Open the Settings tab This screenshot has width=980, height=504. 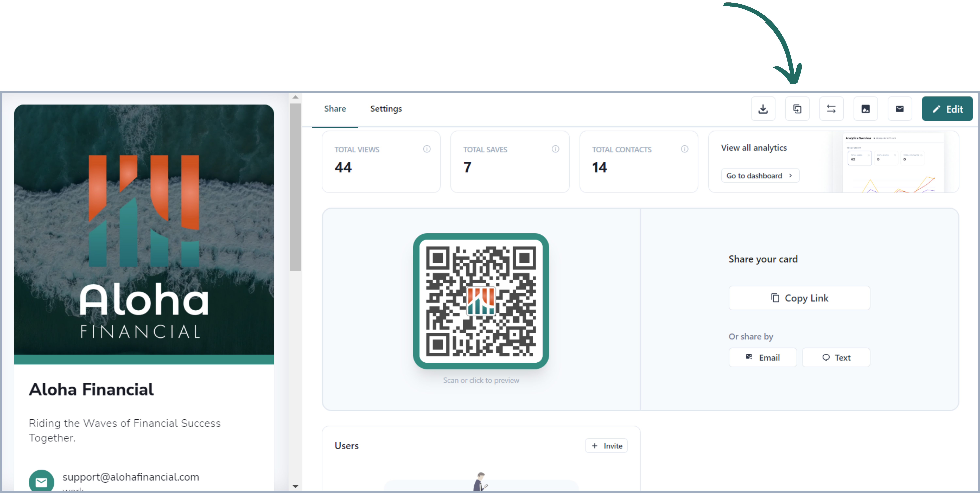point(386,109)
